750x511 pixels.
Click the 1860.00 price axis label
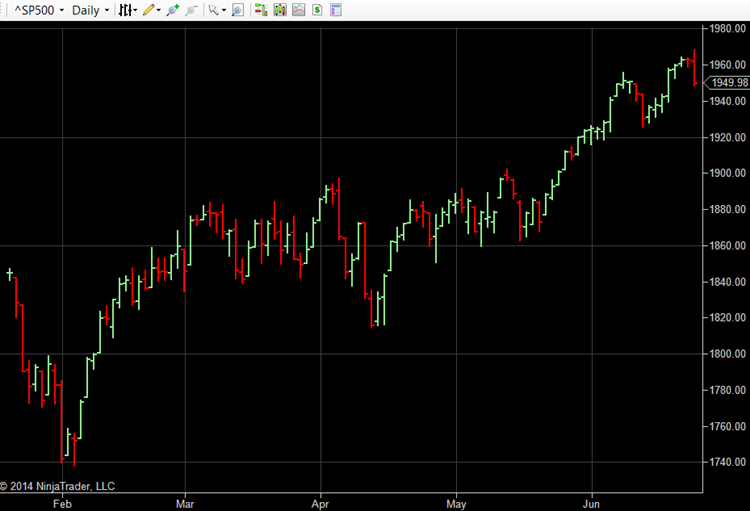[x=727, y=245]
